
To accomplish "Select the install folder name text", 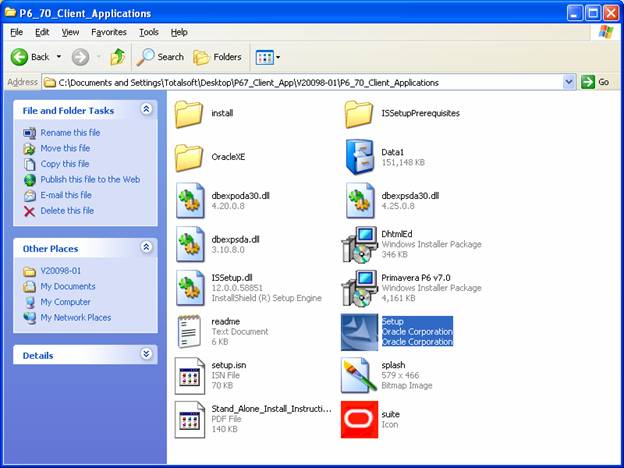I will [222, 113].
